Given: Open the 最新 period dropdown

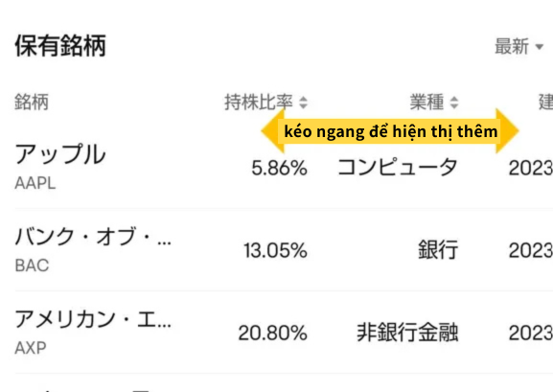Looking at the screenshot, I should (x=518, y=46).
